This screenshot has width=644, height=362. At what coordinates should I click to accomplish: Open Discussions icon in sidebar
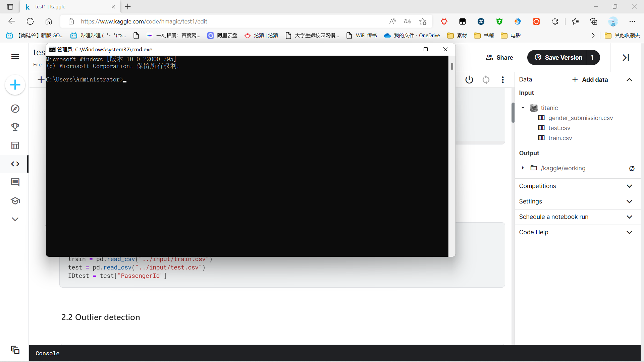click(15, 182)
